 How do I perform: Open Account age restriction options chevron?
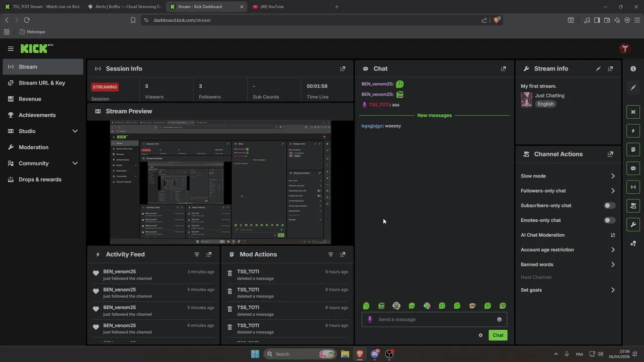613,250
